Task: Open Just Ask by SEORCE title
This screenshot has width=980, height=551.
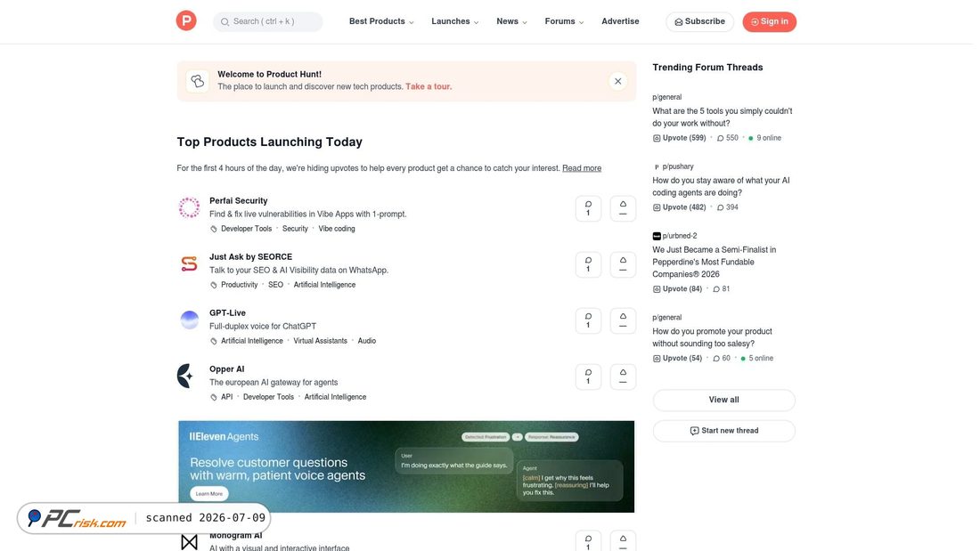Action: pos(250,256)
